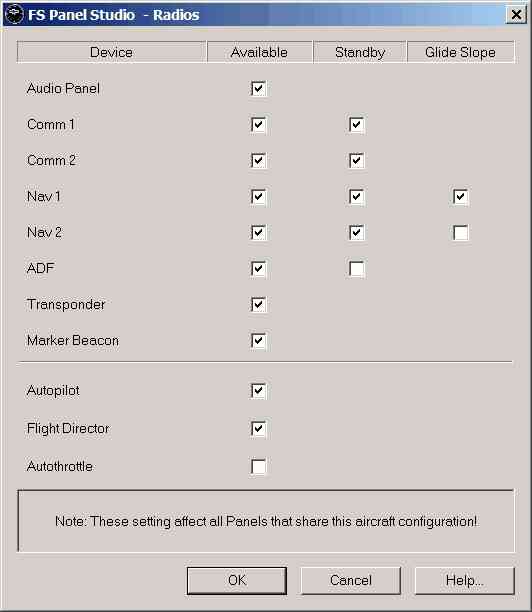Toggle Flight Director Available checkbox

coord(258,429)
